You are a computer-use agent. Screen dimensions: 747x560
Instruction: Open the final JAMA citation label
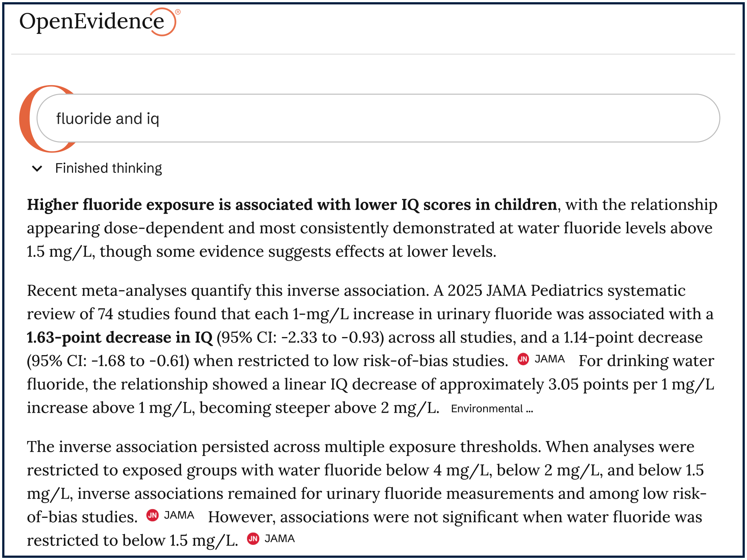click(279, 539)
